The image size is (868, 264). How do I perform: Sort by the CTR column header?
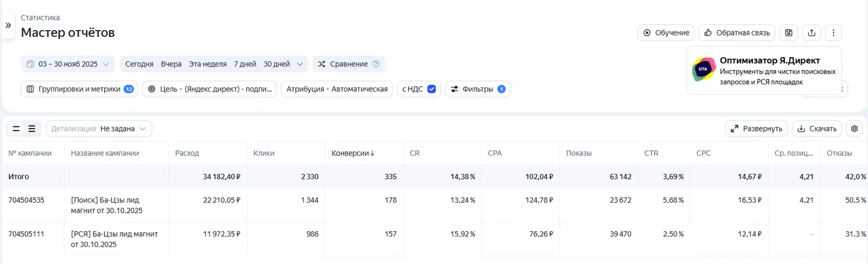(x=651, y=153)
